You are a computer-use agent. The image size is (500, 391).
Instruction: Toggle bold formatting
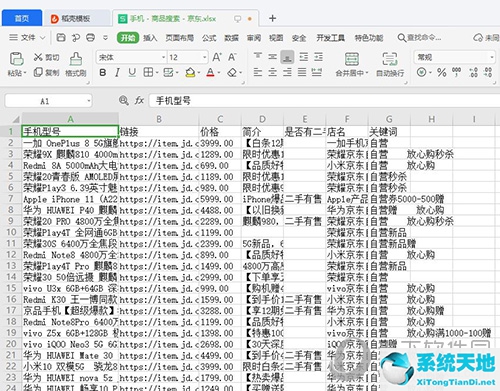click(x=103, y=72)
